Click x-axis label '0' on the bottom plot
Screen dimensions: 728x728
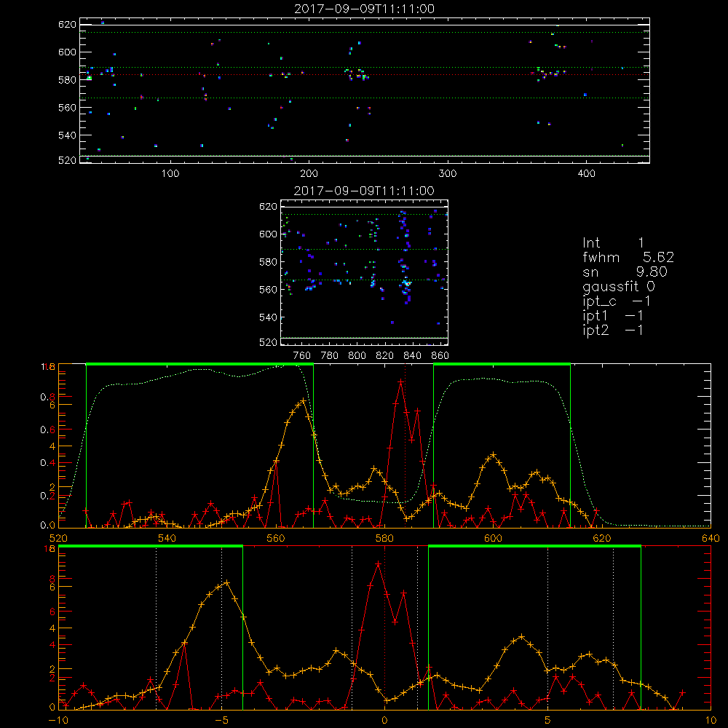point(384,720)
